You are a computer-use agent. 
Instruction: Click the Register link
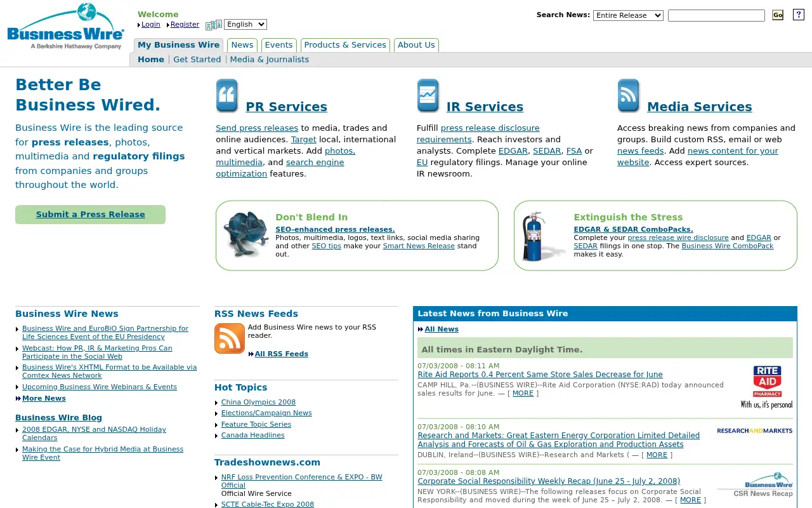[185, 25]
